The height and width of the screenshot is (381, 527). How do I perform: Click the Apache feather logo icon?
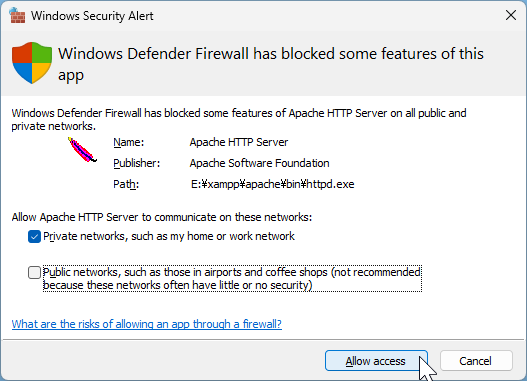[x=82, y=150]
